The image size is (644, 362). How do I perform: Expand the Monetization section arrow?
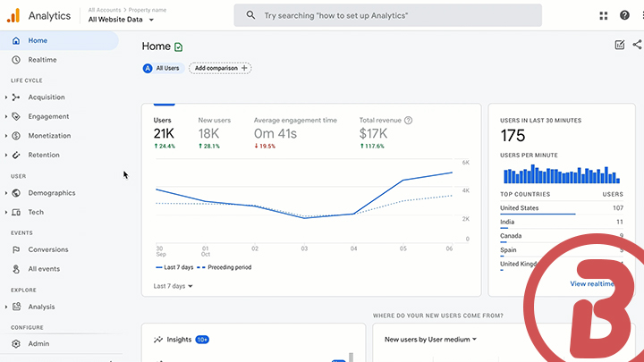5,136
